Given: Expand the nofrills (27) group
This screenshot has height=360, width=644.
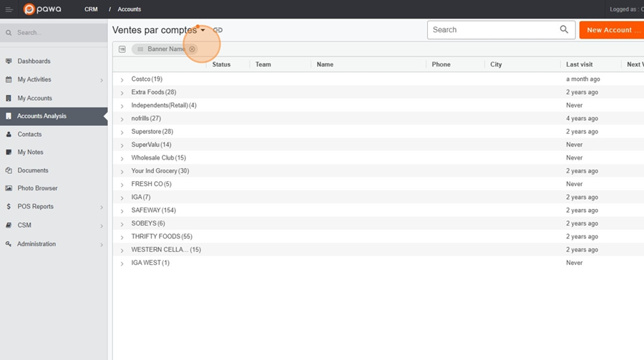Looking at the screenshot, I should (122, 120).
